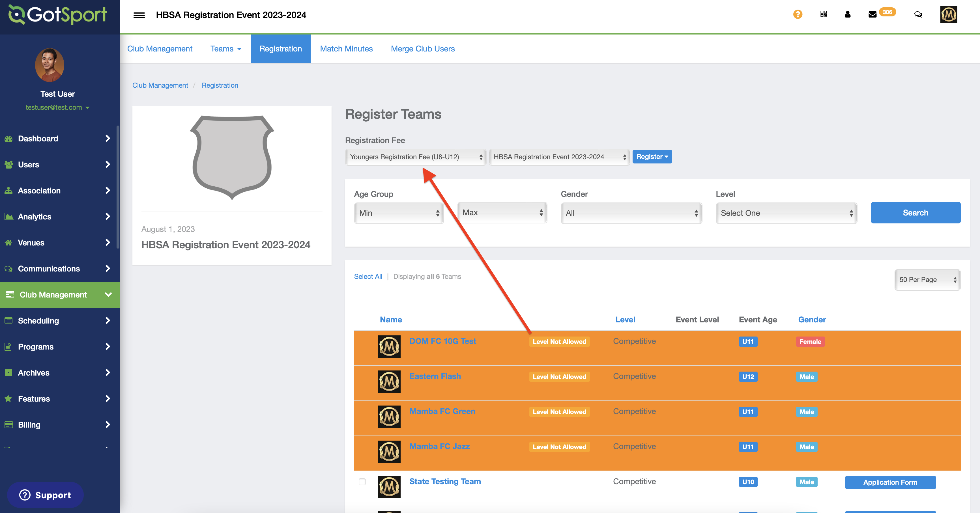Click the Test User profile photo
980x513 pixels.
click(50, 65)
